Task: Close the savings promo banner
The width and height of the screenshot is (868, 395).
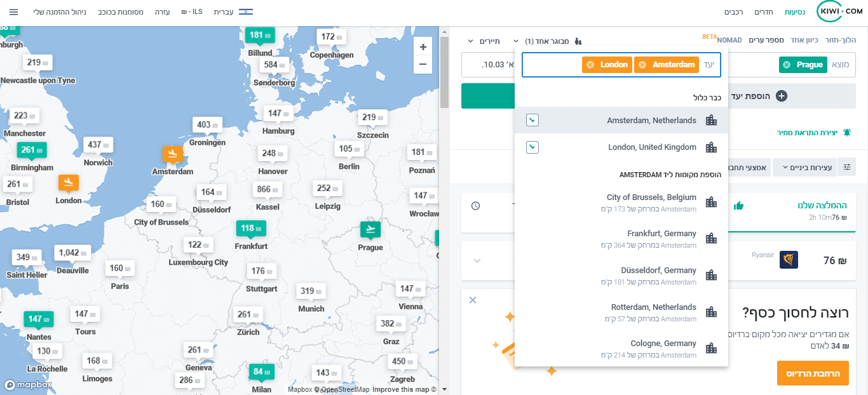Action: pos(473,300)
